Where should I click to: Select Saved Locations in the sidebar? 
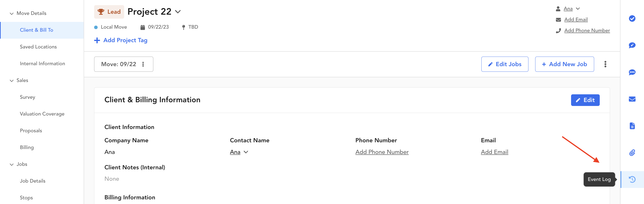point(38,47)
